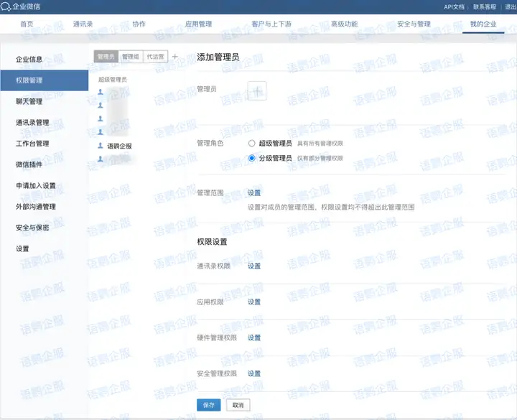Viewport: 517px width, 420px height.
Task: Select 分级管理员 role radio button
Action: [251, 158]
